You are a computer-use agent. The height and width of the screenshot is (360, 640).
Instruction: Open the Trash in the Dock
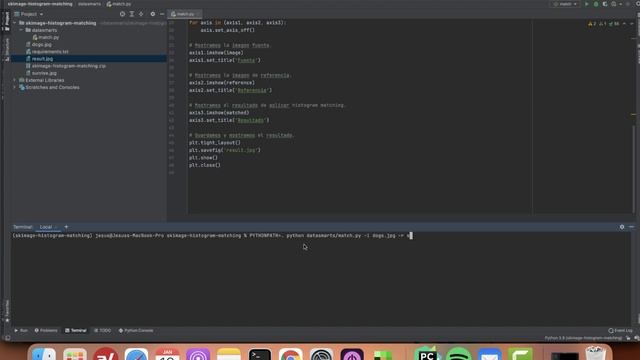596,353
